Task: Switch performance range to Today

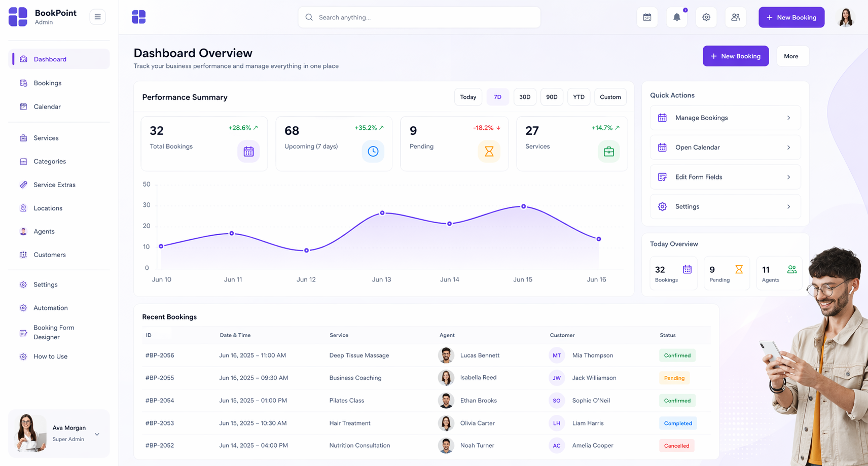Action: (468, 97)
